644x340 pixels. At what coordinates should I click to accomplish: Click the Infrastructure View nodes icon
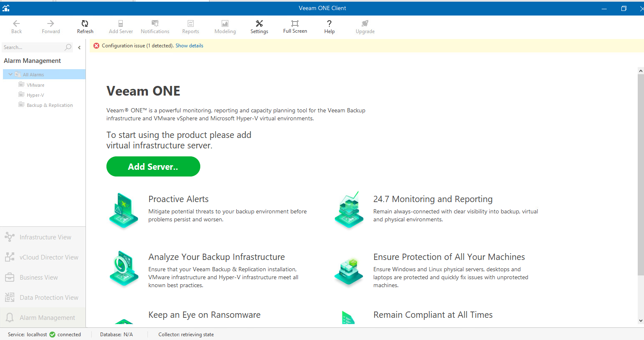[x=9, y=237]
